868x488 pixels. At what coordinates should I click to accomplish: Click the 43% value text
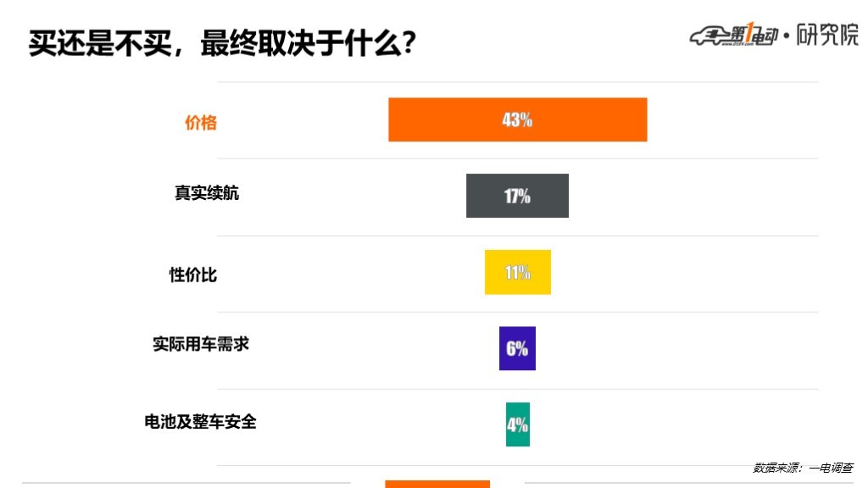517,119
